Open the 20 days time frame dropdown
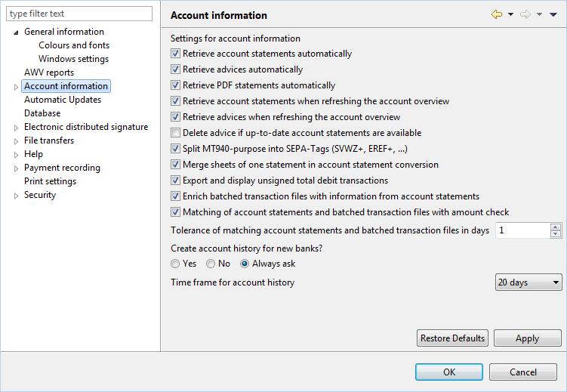The height and width of the screenshot is (392, 567). tap(528, 282)
